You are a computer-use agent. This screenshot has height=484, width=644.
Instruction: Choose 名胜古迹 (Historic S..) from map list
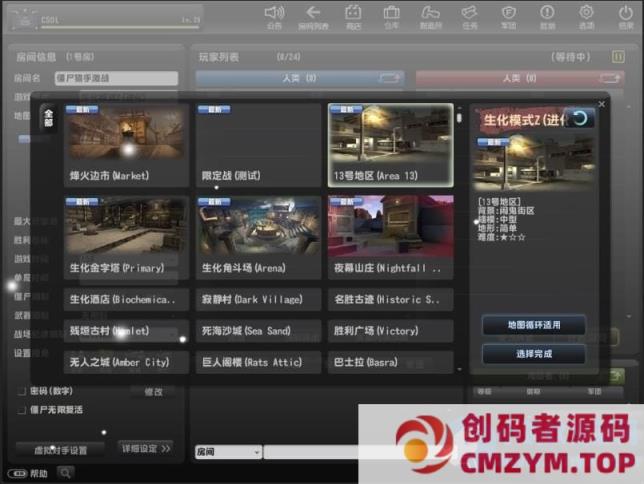pyautogui.click(x=391, y=300)
